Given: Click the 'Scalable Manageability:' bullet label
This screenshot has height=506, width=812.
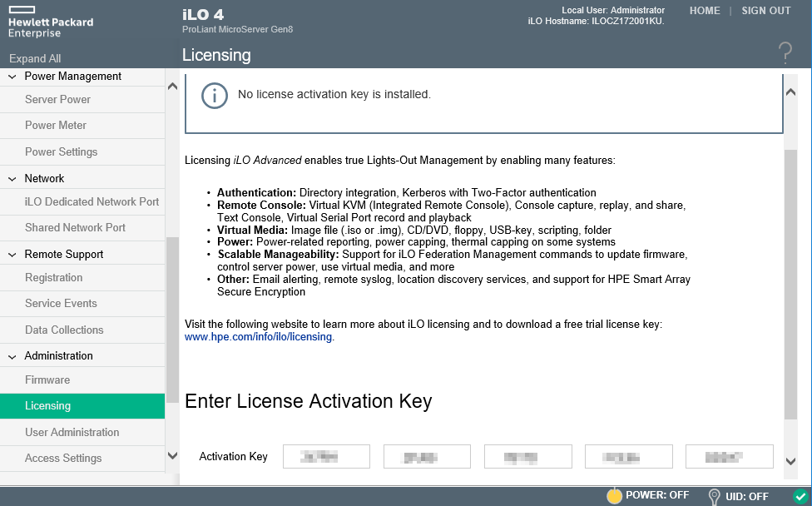Looking at the screenshot, I should 278,255.
